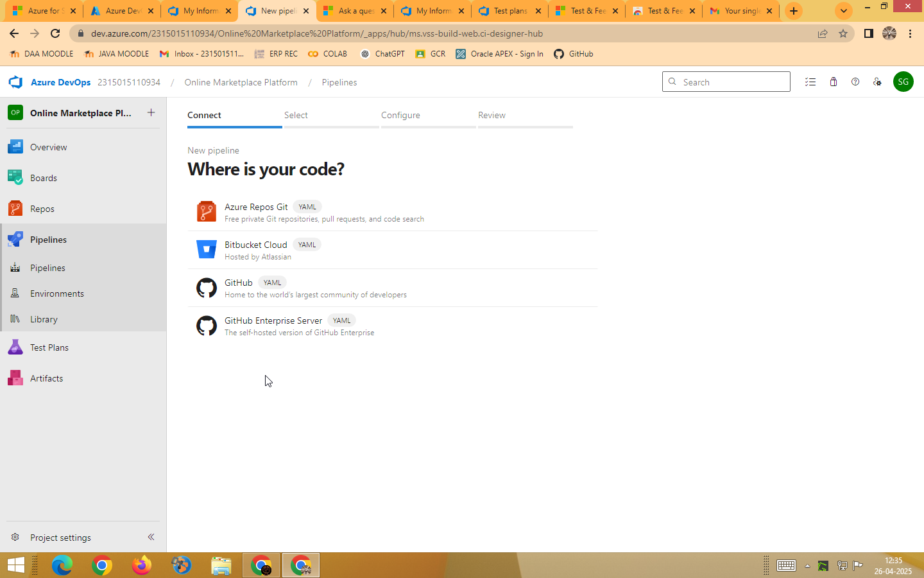This screenshot has width=924, height=578.
Task: Open Marketplace shopping bag icon
Action: point(833,82)
